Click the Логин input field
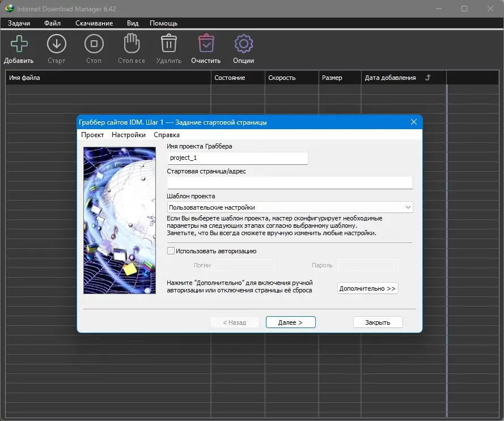This screenshot has width=504, height=421. pos(244,265)
